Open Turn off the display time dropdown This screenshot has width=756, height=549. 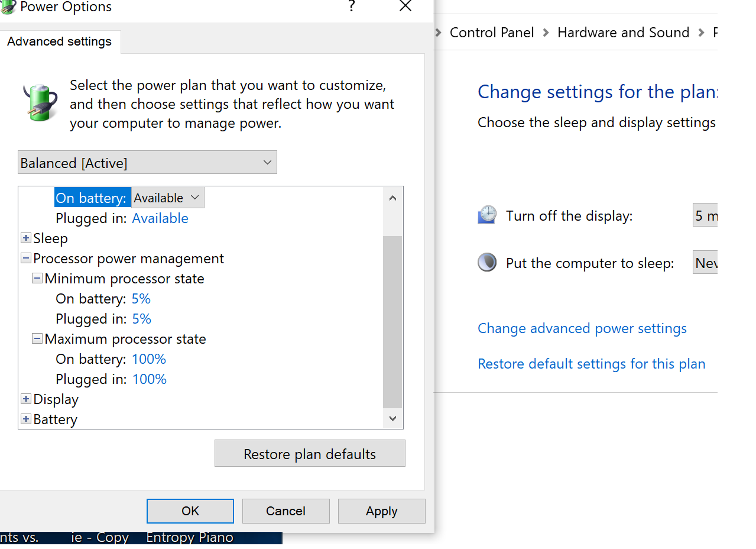click(705, 215)
